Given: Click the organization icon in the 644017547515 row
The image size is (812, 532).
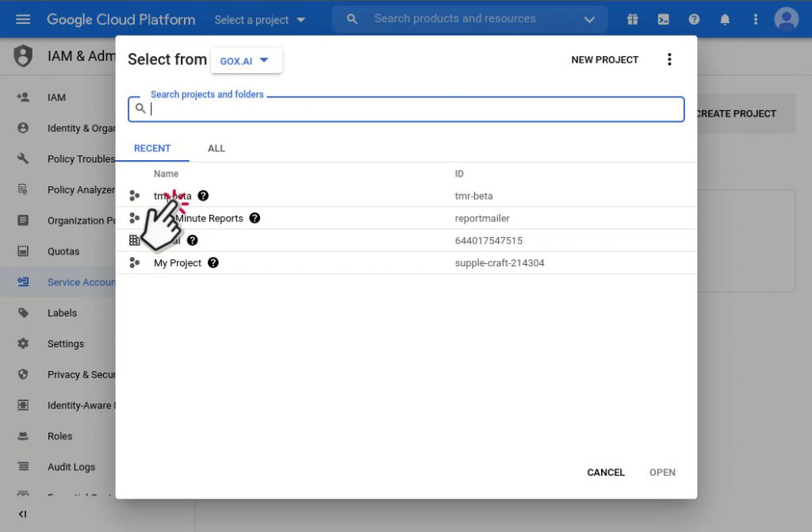Looking at the screenshot, I should click(134, 240).
